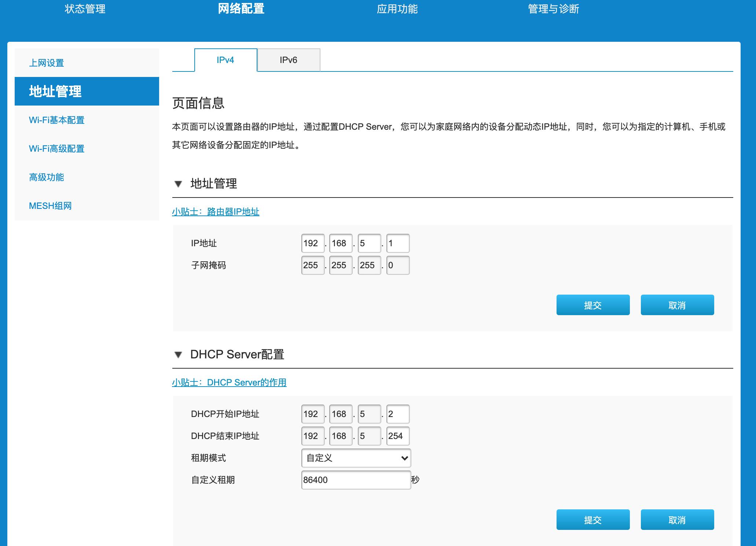Click the 自定义租期 seconds input field
Screen dimensions: 756x546
click(x=356, y=479)
